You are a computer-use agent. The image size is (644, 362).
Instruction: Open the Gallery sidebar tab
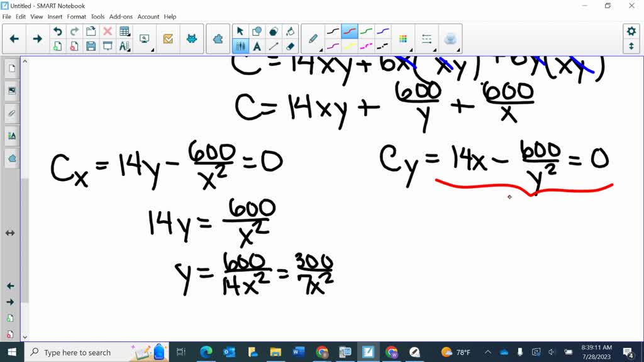[11, 90]
